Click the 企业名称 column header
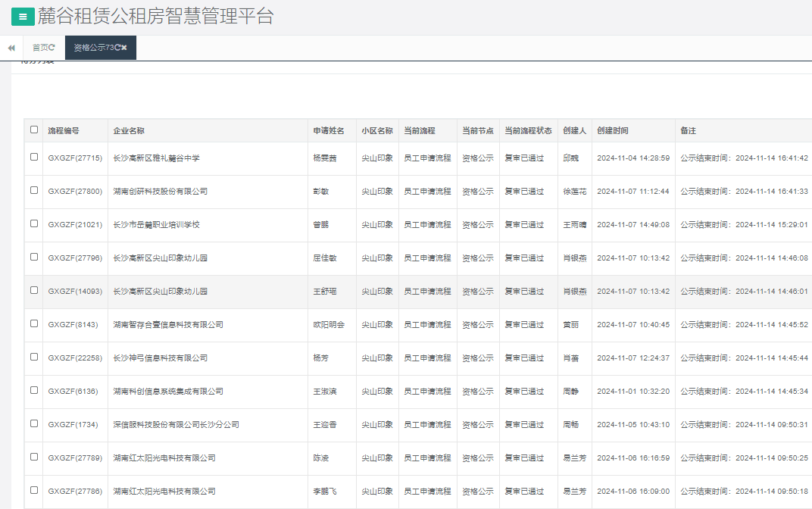812x509 pixels. tap(129, 131)
